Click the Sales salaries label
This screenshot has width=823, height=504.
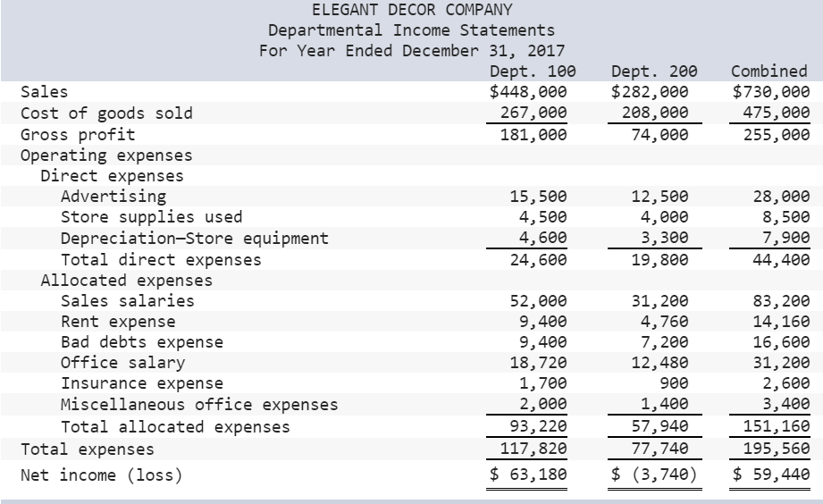click(128, 301)
